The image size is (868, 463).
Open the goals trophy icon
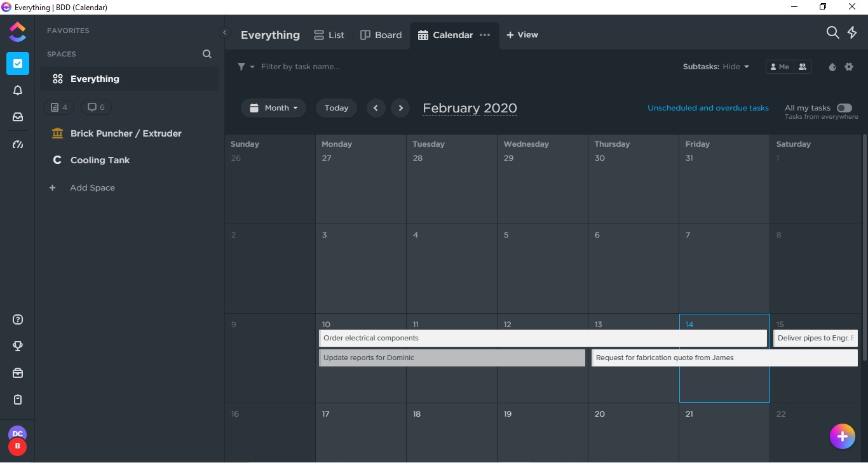point(18,346)
